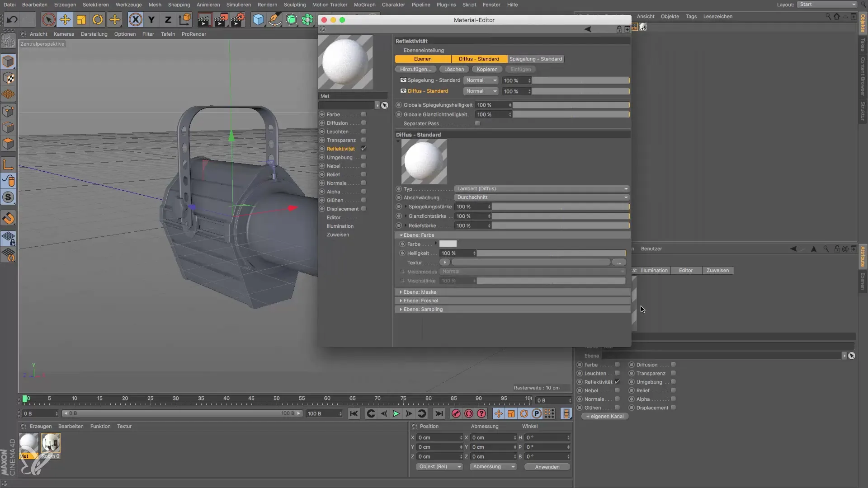
Task: Select the Scale tool
Action: tap(81, 19)
